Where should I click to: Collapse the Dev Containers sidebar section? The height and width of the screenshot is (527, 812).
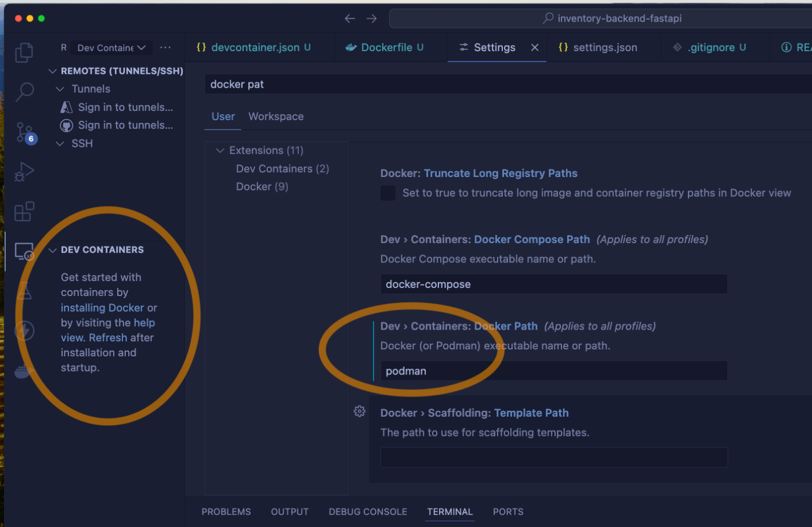52,250
